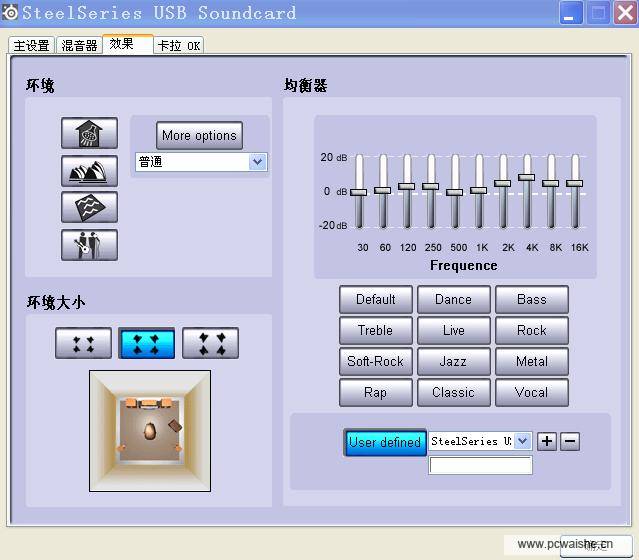This screenshot has width=639, height=560.
Task: Click the preset name text field
Action: (x=480, y=465)
